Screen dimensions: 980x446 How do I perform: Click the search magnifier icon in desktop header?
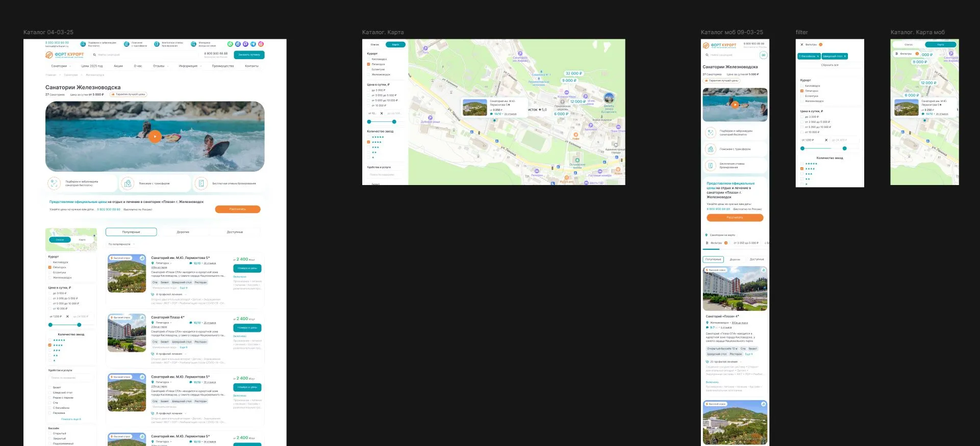pyautogui.click(x=94, y=55)
